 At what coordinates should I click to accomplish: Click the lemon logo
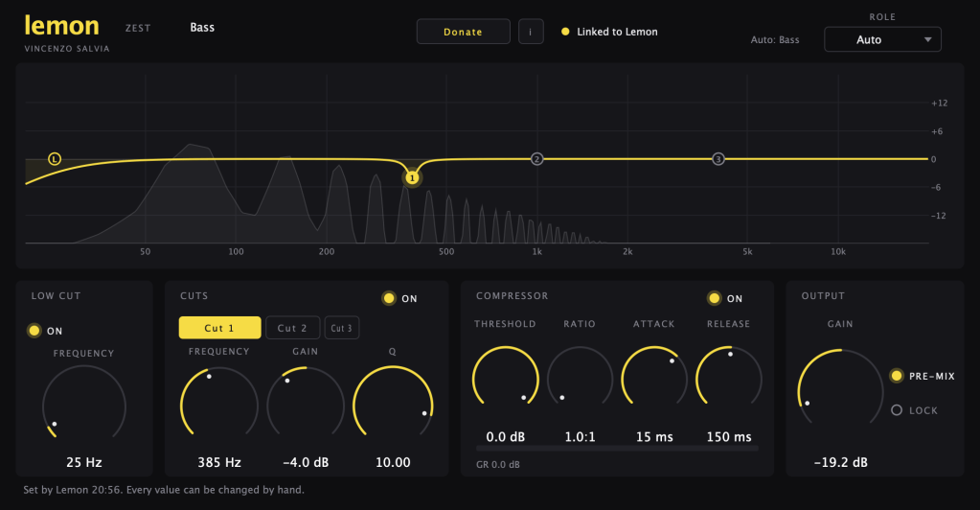click(x=61, y=26)
